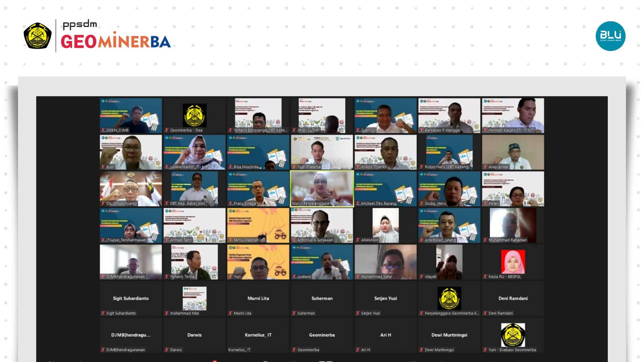Select the muhammad hilal slide thumbnail
This screenshot has width=644, height=362.
tap(194, 298)
